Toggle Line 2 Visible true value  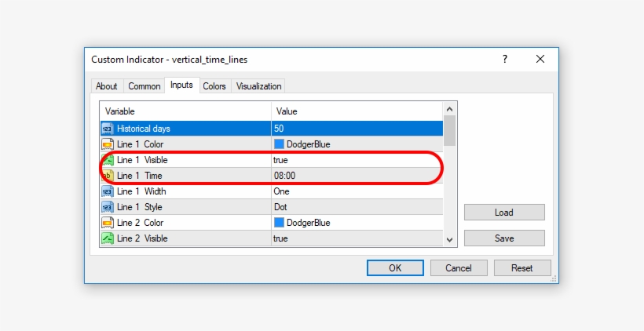[280, 238]
